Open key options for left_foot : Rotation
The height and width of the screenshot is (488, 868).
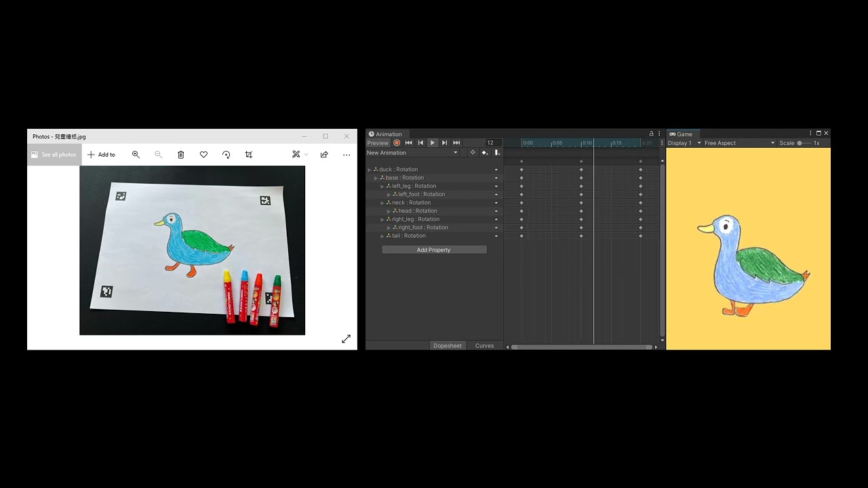496,195
